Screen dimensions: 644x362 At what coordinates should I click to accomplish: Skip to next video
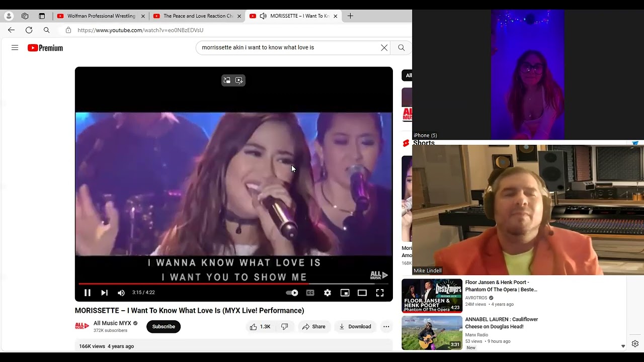(x=104, y=293)
